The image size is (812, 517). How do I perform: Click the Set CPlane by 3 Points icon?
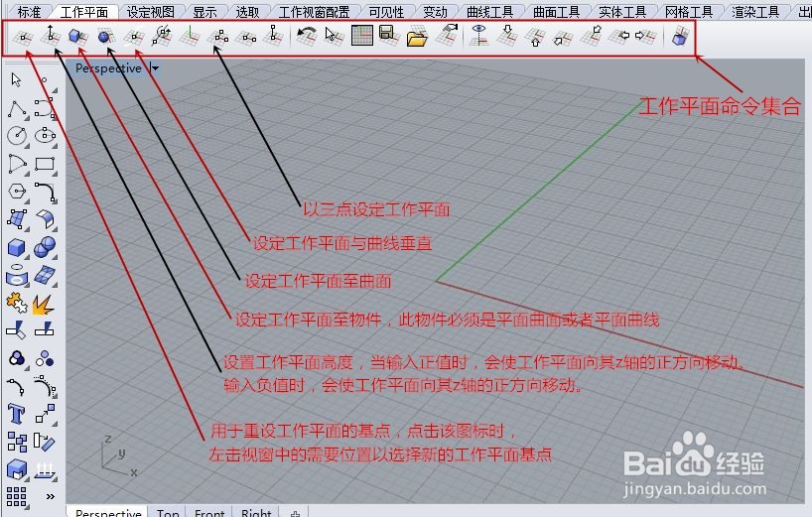point(218,37)
